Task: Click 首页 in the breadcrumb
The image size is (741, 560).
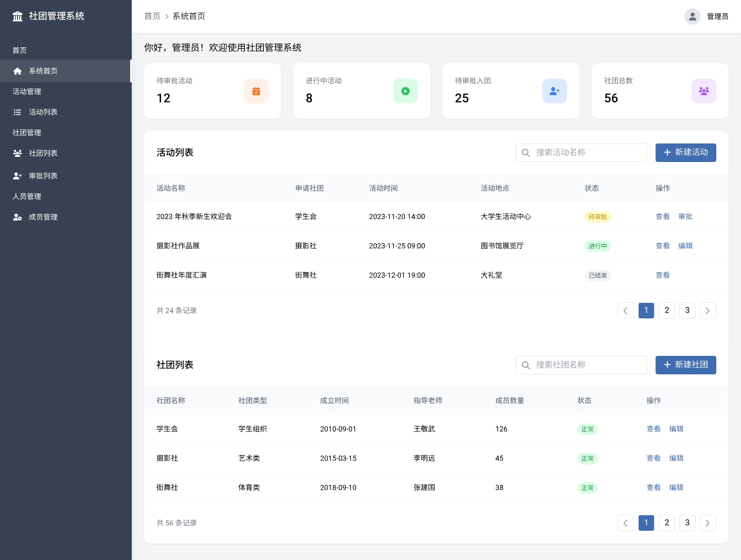Action: pos(152,16)
